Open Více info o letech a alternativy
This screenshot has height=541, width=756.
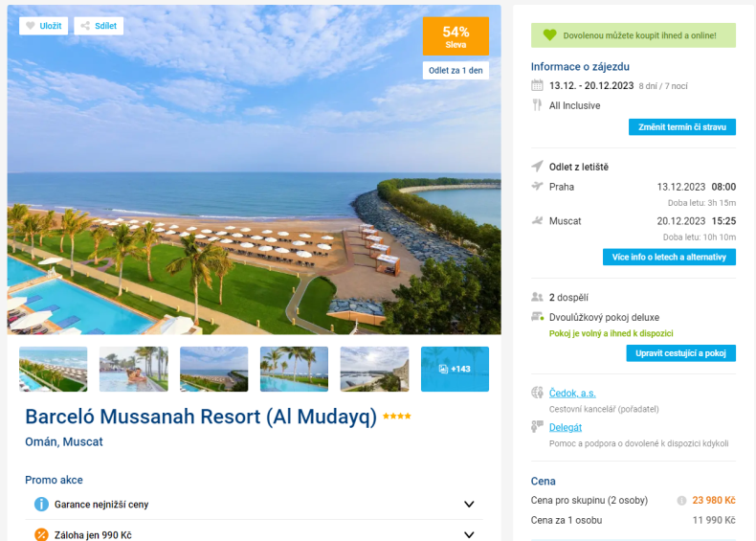(669, 257)
